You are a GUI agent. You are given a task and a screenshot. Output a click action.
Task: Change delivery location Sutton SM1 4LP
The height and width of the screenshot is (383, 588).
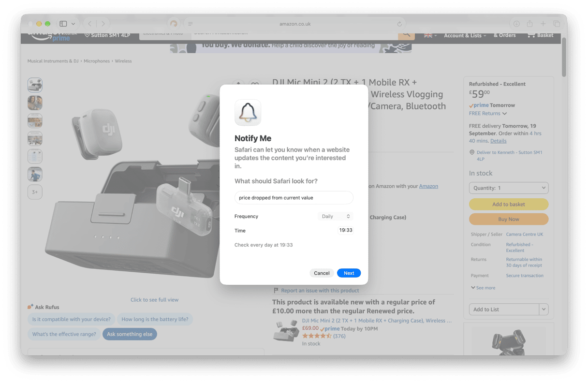click(107, 35)
